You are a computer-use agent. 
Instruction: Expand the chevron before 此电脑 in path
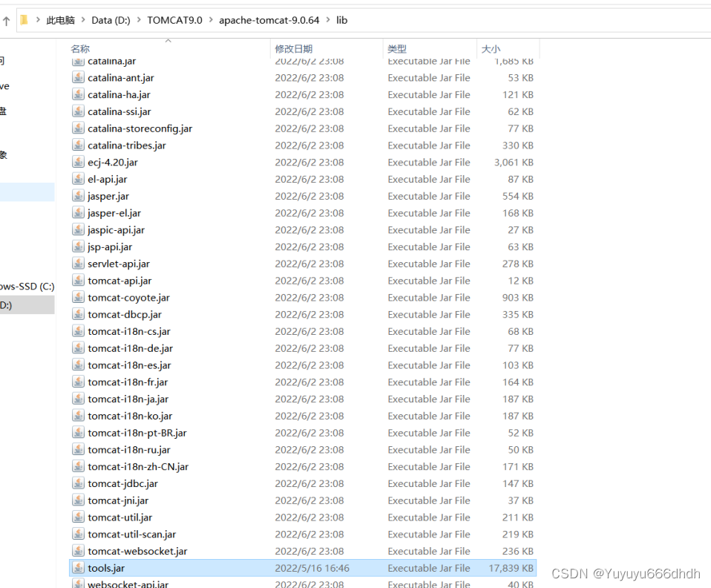[x=38, y=20]
